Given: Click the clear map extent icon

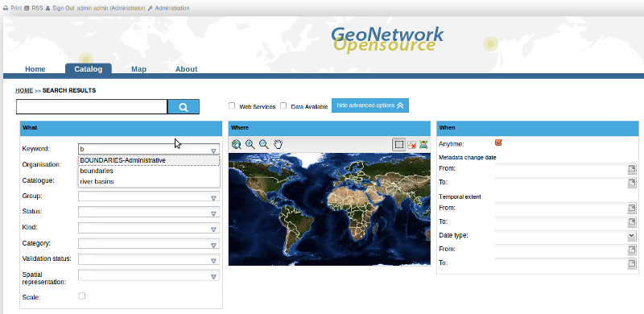Looking at the screenshot, I should click(411, 145).
